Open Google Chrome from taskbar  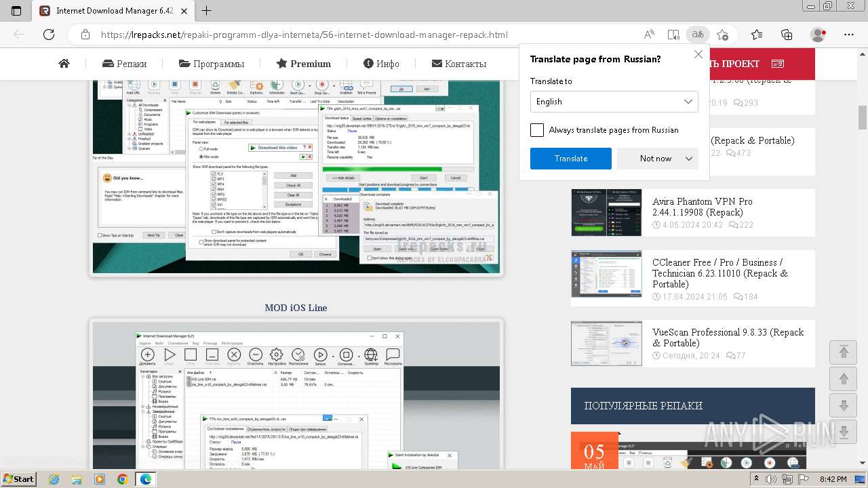[x=122, y=479]
